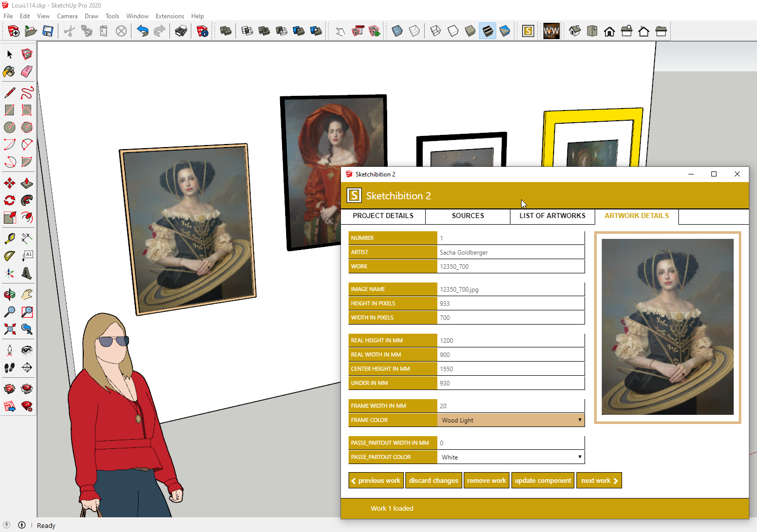Click the Work name input field
The image size is (757, 532).
[x=511, y=266]
